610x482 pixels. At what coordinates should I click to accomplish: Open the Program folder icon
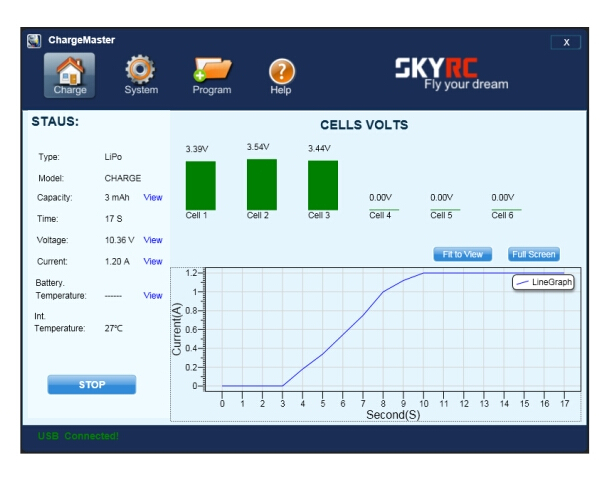click(212, 75)
